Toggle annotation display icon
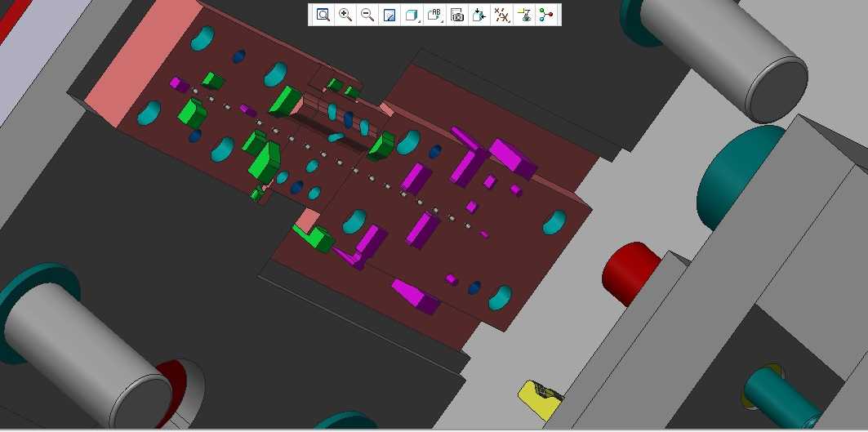 point(523,15)
